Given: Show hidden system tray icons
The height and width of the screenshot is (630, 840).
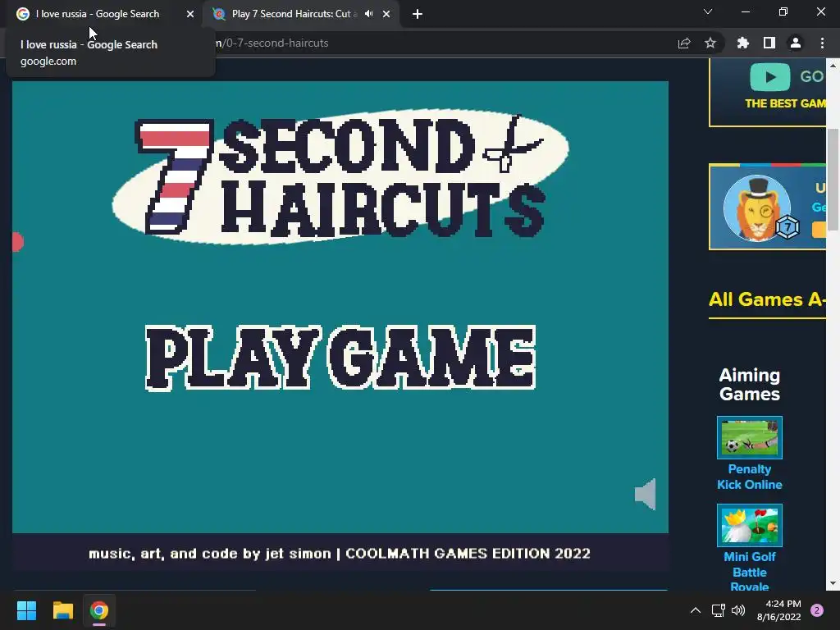Looking at the screenshot, I should (x=696, y=610).
